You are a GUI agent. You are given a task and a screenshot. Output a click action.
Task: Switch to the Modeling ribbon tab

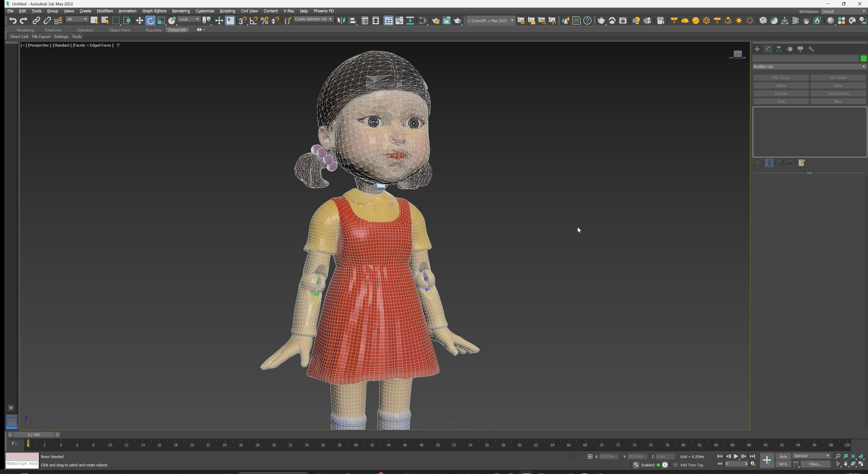coord(25,30)
